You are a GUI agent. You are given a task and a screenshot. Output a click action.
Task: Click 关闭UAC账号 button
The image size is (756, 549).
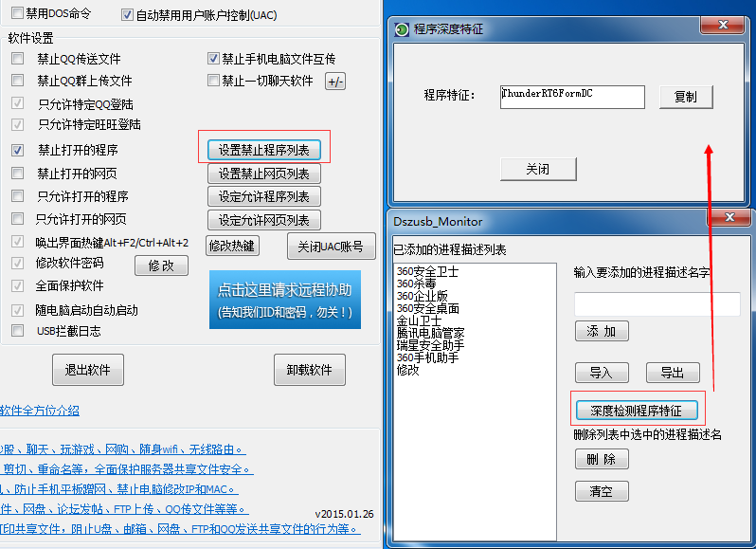324,246
